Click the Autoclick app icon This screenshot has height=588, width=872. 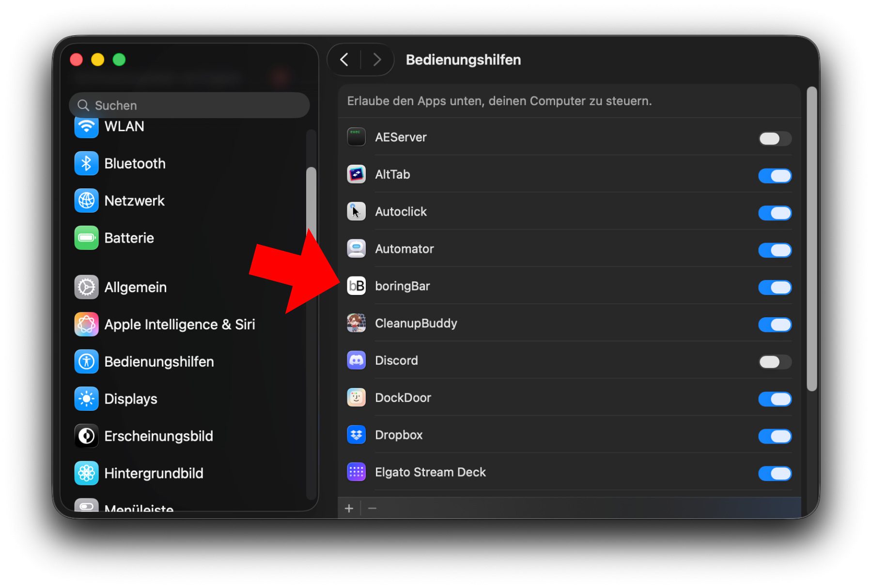click(357, 212)
